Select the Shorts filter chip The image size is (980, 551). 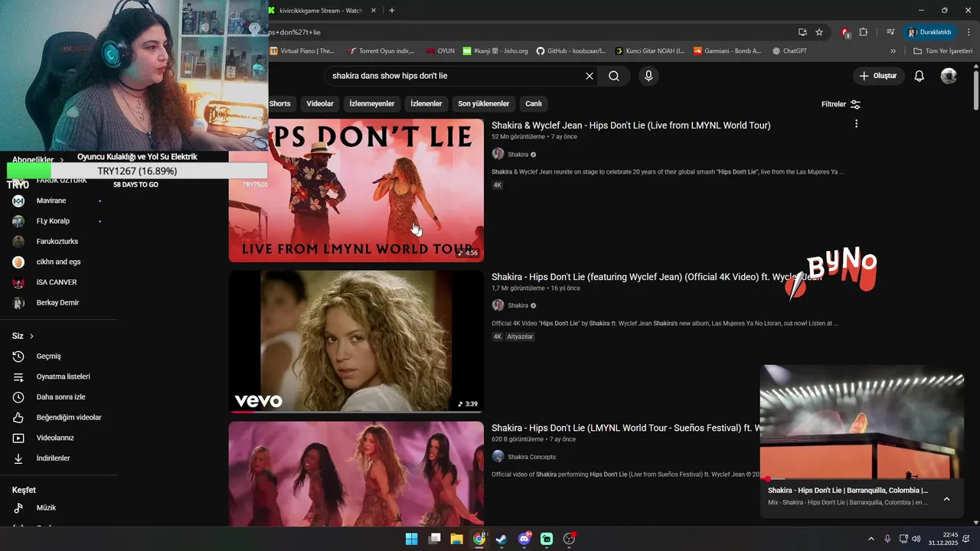pos(279,104)
